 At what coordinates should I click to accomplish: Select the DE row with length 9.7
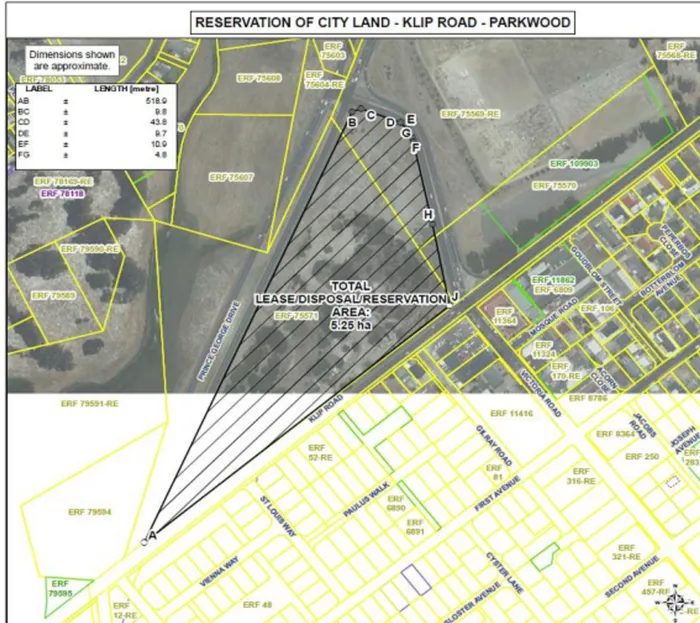click(92, 133)
